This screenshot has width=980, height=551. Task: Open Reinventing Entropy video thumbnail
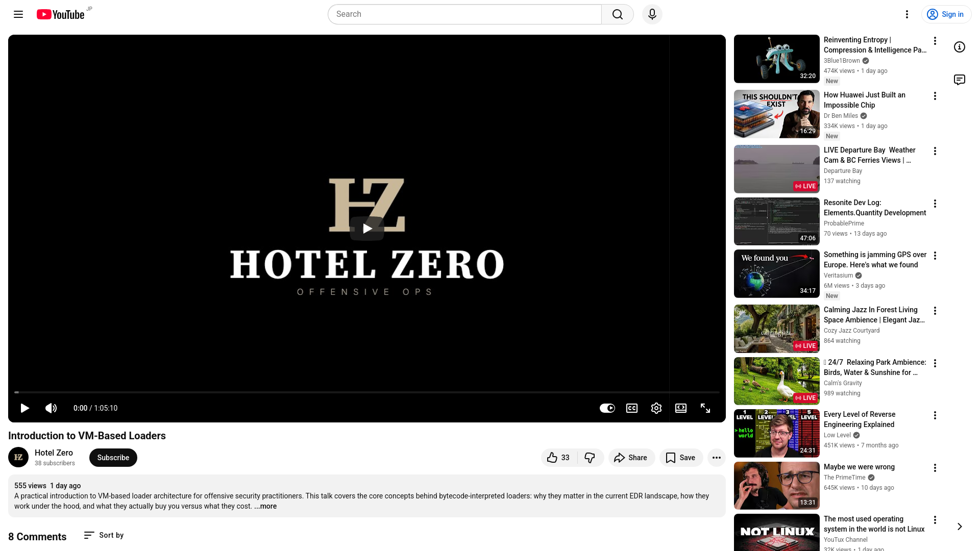pos(777,59)
